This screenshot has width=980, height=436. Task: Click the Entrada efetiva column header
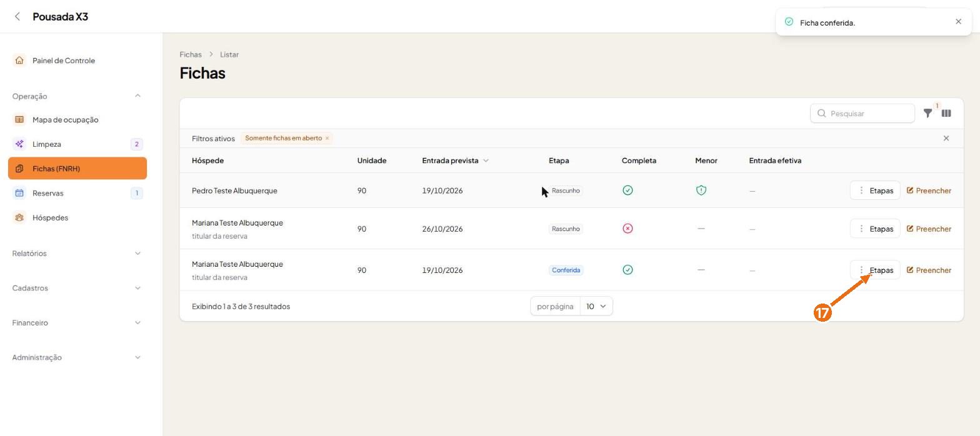click(x=775, y=161)
